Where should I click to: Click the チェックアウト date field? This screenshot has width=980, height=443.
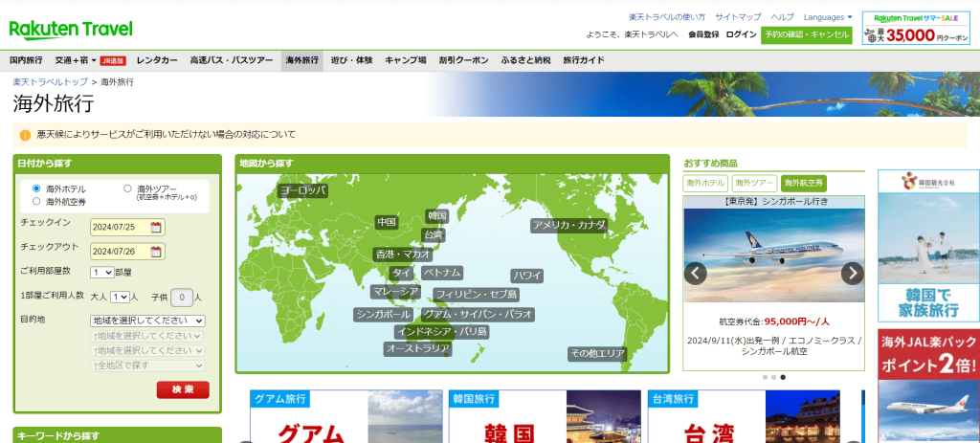127,252
